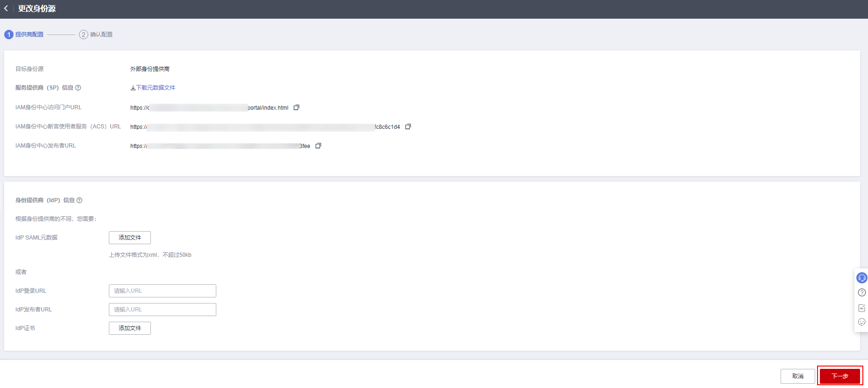
Task: Copy the IAM portal access URL
Action: click(296, 107)
